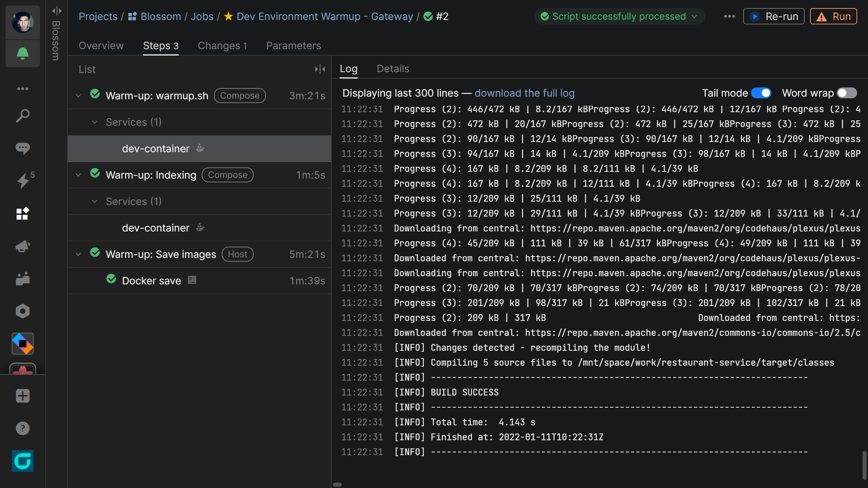The height and width of the screenshot is (488, 868).
Task: Open the Parameters tab
Action: pos(293,45)
